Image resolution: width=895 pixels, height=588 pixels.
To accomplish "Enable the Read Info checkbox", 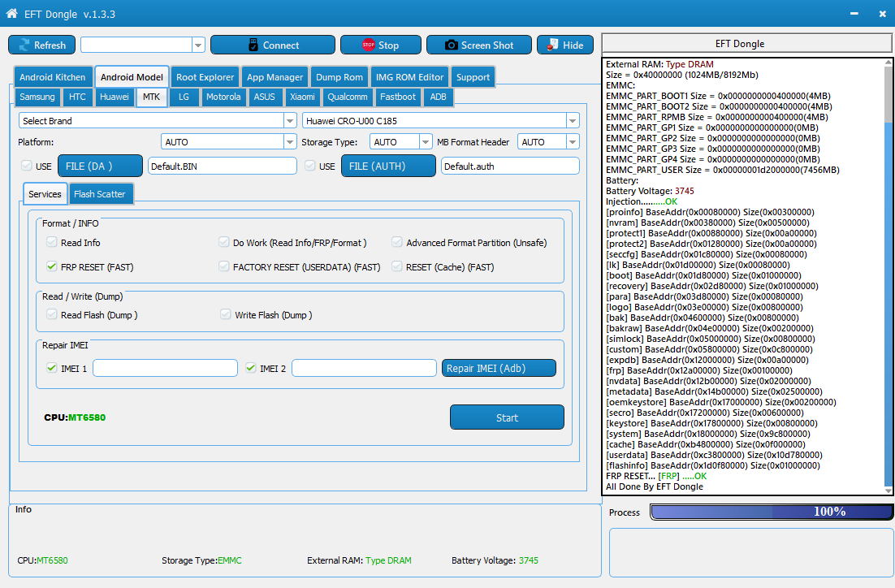I will pyautogui.click(x=52, y=242).
